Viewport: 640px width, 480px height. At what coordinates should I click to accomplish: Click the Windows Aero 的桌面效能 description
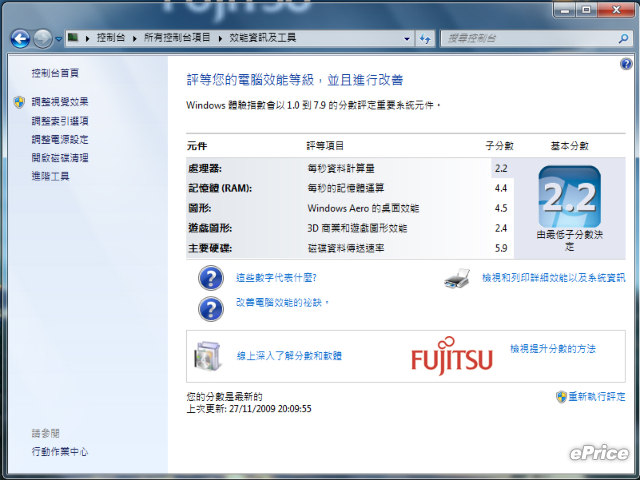point(363,208)
